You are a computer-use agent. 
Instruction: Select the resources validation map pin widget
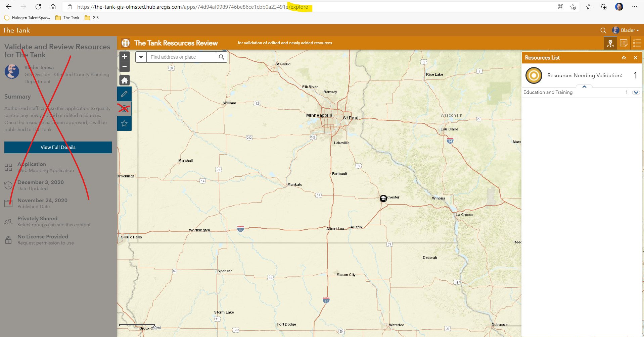pyautogui.click(x=610, y=43)
